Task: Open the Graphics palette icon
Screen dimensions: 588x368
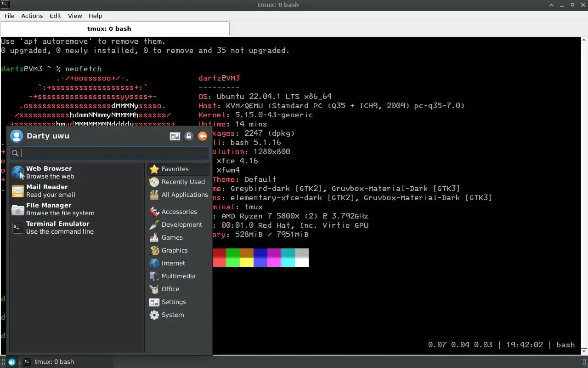Action: click(x=154, y=250)
